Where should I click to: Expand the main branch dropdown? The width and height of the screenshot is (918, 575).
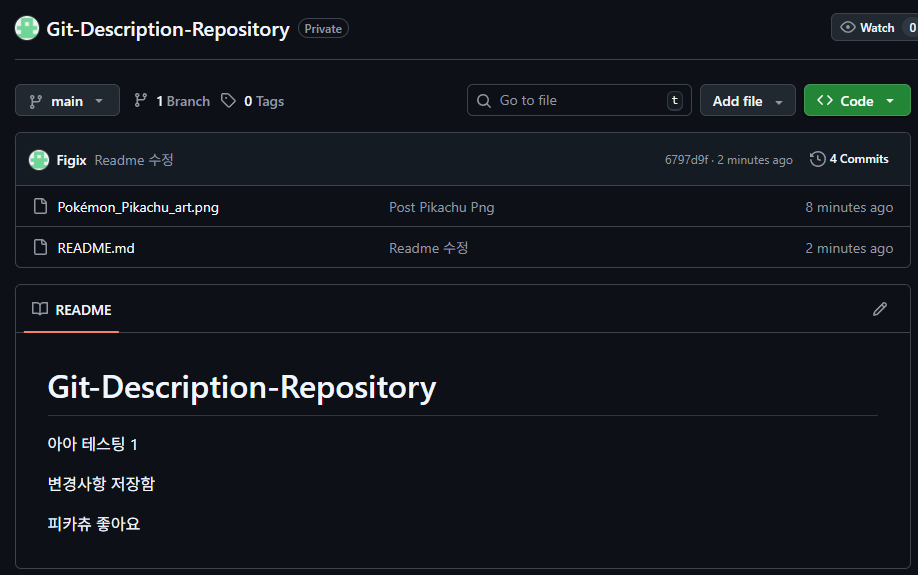click(67, 100)
